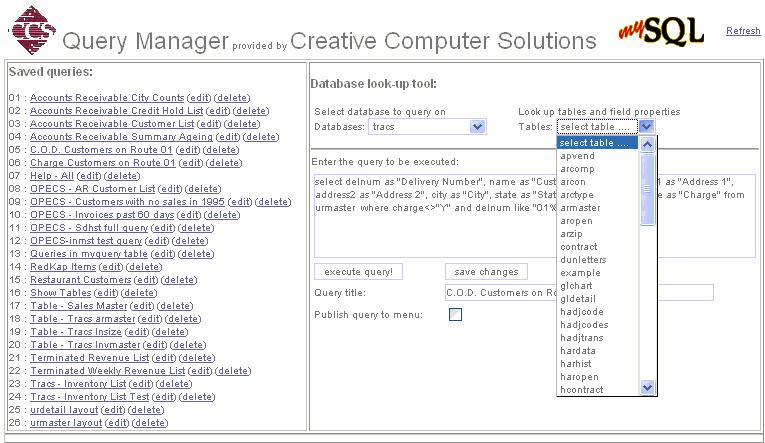Open the Databases dropdown showing tracs

click(427, 127)
